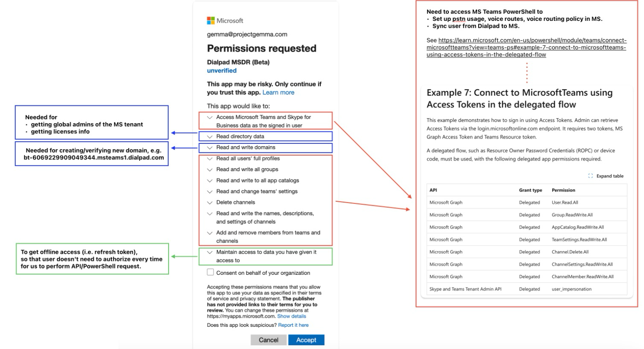Click the Example 7 heading text
The image size is (644, 349).
click(x=519, y=99)
